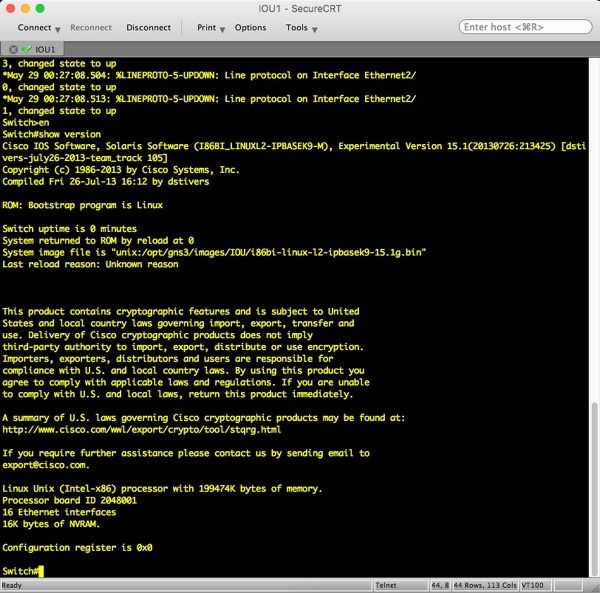This screenshot has width=600, height=593.
Task: Click the green connected checkmark icon on IOU1 tab
Action: 27,49
